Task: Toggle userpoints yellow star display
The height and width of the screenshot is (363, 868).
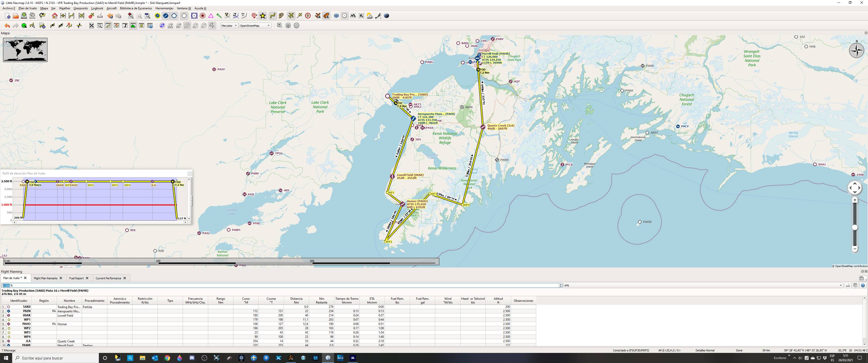Action: 263,16
